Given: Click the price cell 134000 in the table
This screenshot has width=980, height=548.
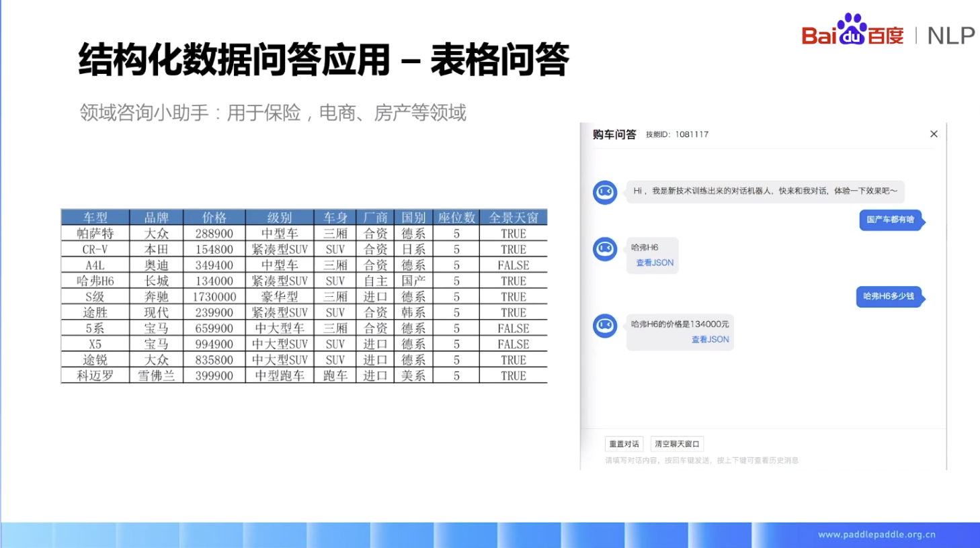Looking at the screenshot, I should [x=214, y=281].
